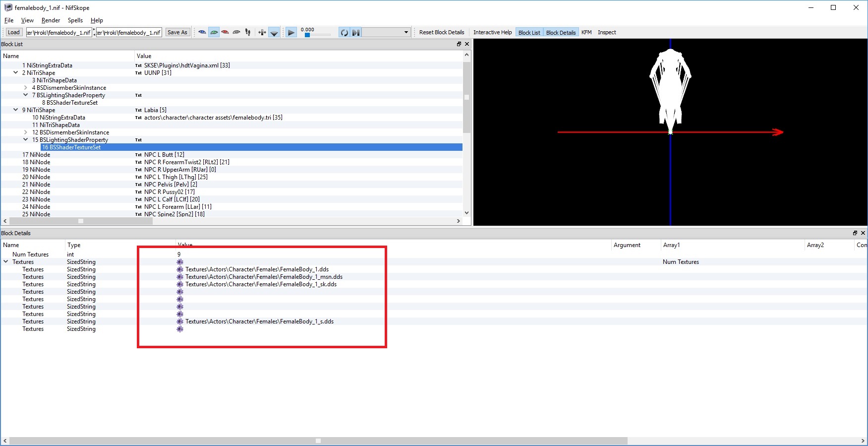The height and width of the screenshot is (446, 868).
Task: Click the red eye view icon
Action: tap(225, 32)
